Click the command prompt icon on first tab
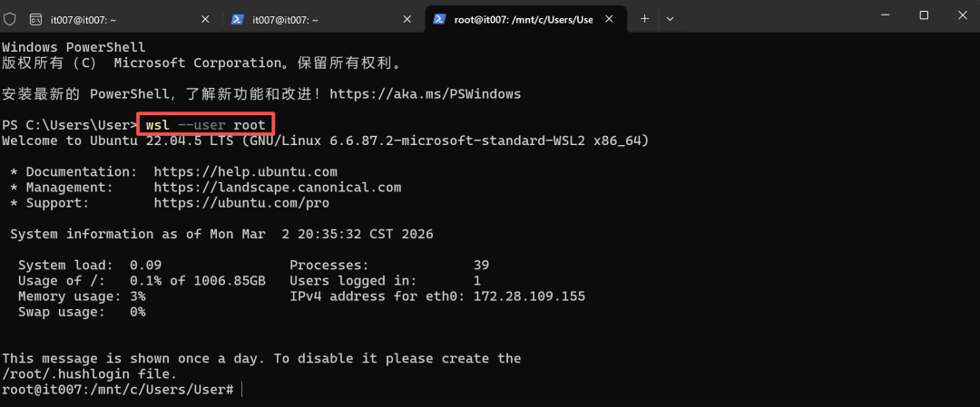 tap(35, 19)
